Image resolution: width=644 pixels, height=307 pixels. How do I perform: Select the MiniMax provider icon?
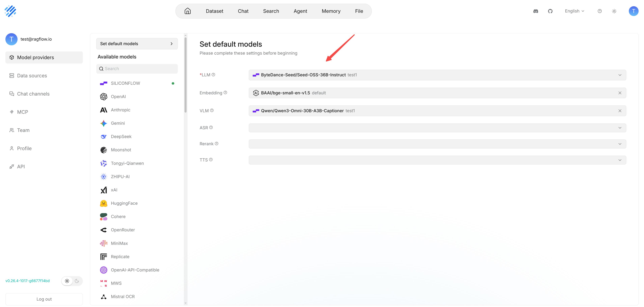pyautogui.click(x=104, y=243)
